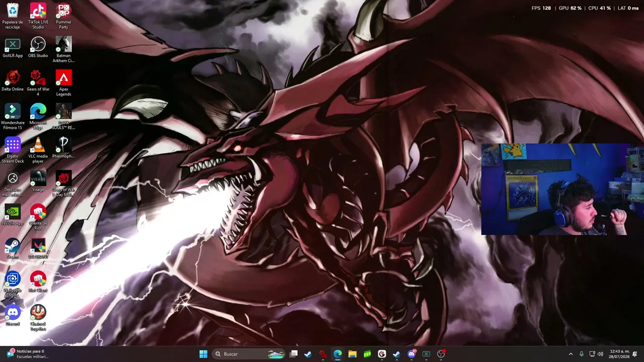Open the Windows Start menu

[203, 354]
